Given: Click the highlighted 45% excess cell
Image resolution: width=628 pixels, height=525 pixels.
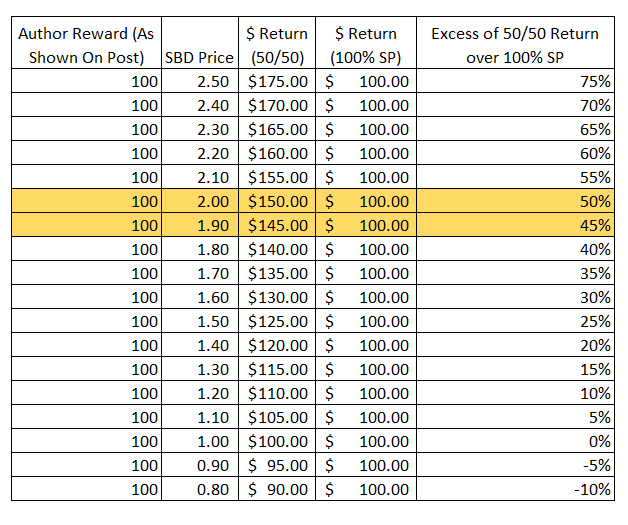Looking at the screenshot, I should click(515, 225).
